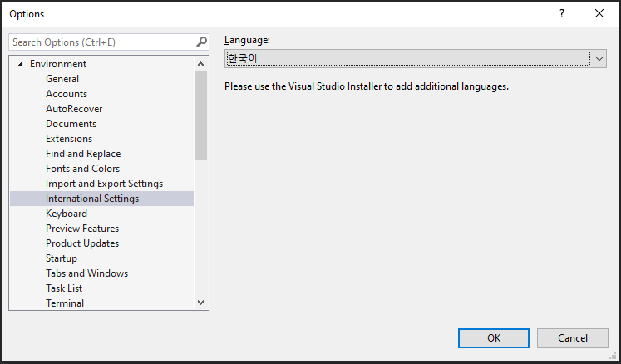The height and width of the screenshot is (364, 621).
Task: Open Task List options
Action: click(x=64, y=288)
